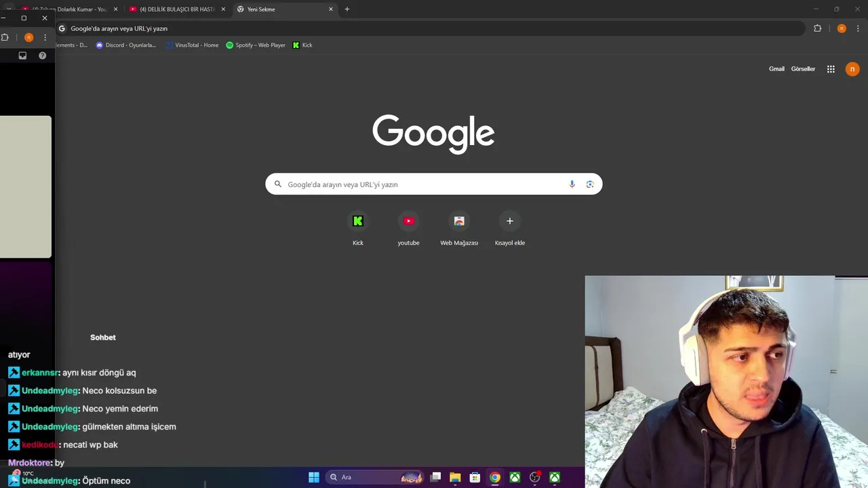
Task: Close the DELİLİK BULAŞICI tab
Action: (223, 9)
